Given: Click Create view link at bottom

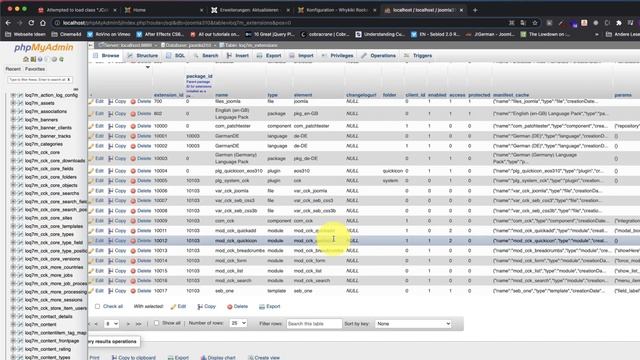Looking at the screenshot, I should click(264, 358).
